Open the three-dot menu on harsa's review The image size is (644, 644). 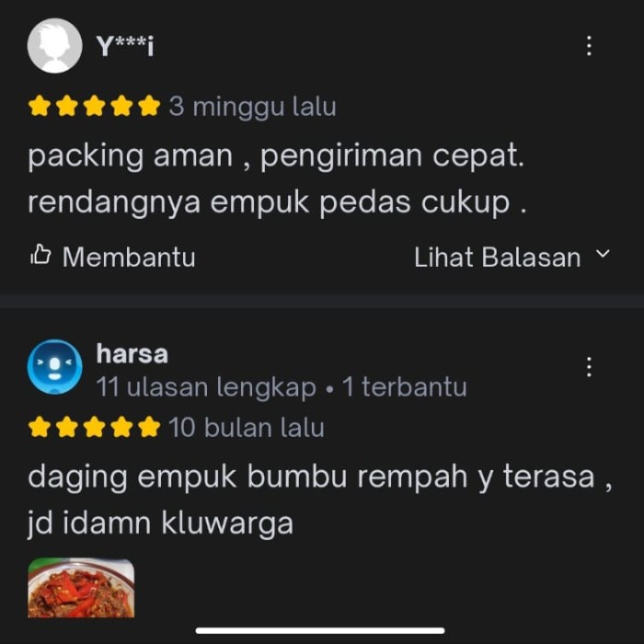point(589,367)
